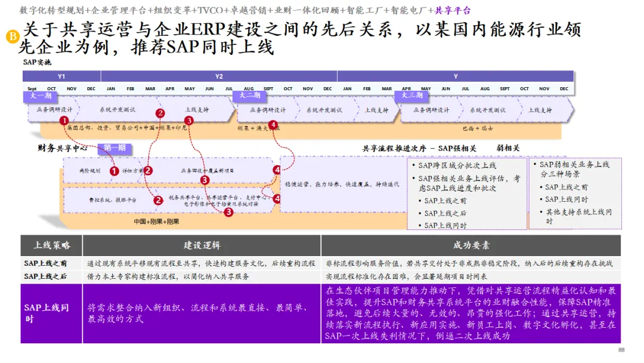Click the 在生态伙伴项目管理能力推动下 purple cell

471,313
